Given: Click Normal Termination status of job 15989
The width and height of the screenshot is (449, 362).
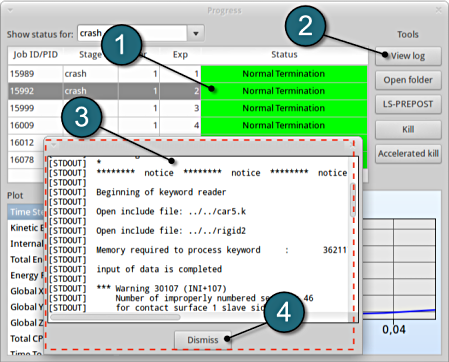Looking at the screenshot, I should pos(284,74).
